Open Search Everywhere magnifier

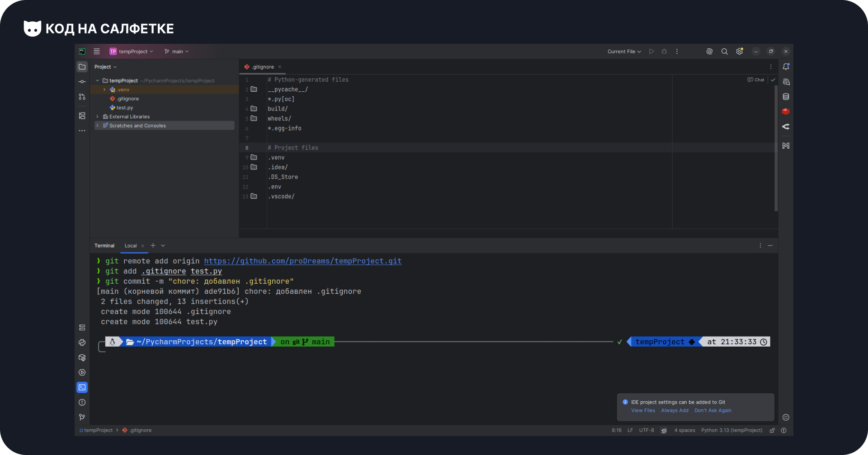[x=724, y=52]
